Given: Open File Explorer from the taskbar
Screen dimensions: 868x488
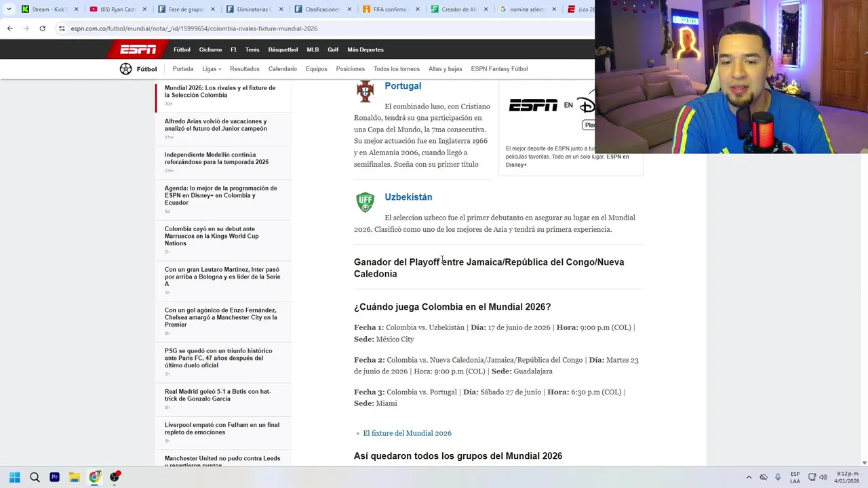Looking at the screenshot, I should pyautogui.click(x=75, y=477).
